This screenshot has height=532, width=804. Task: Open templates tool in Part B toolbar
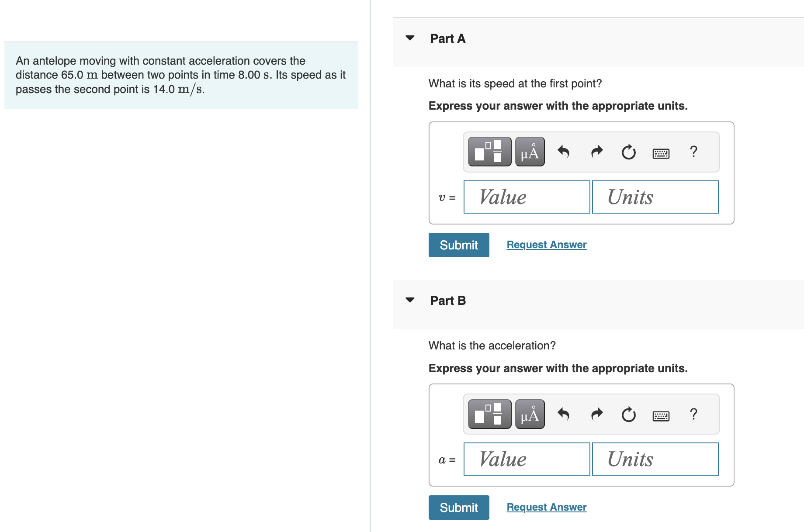[489, 414]
